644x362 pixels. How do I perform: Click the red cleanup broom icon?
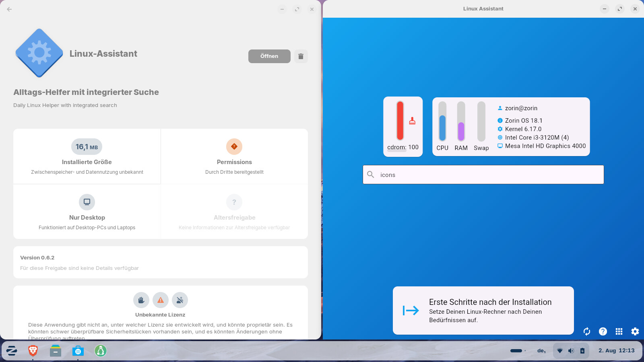click(412, 121)
